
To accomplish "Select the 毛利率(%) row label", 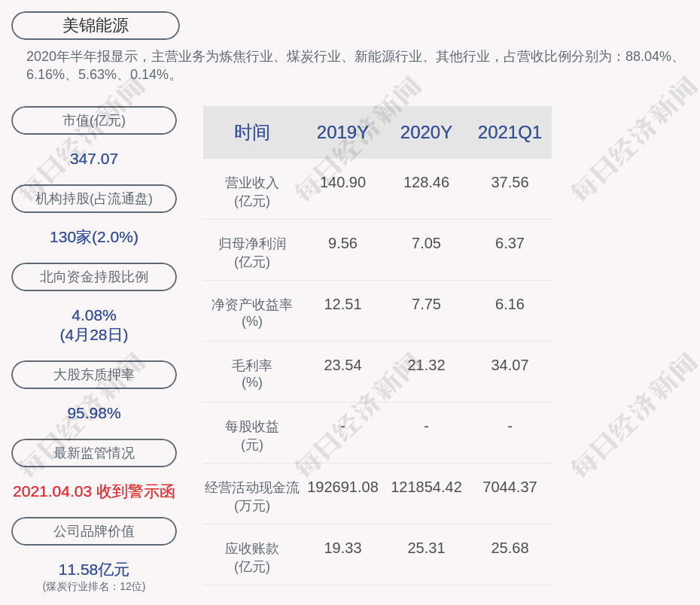I will [x=251, y=374].
